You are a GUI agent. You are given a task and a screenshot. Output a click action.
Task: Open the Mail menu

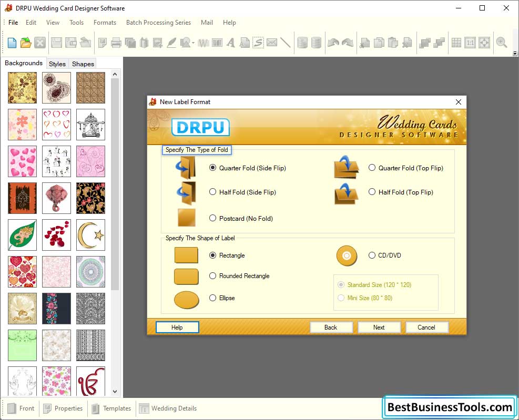[x=207, y=23]
